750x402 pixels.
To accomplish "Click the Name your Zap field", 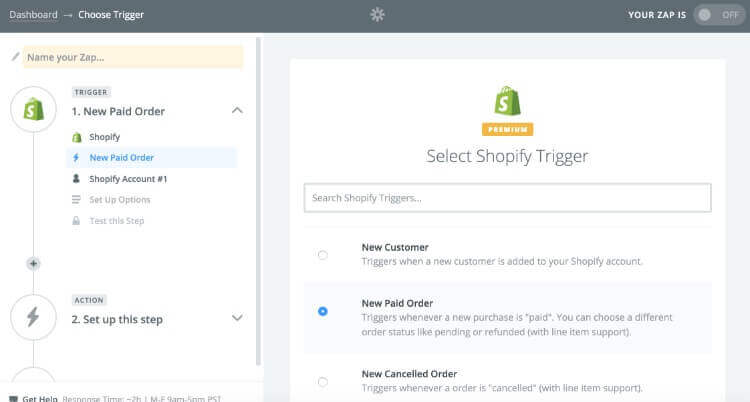I will click(x=133, y=57).
